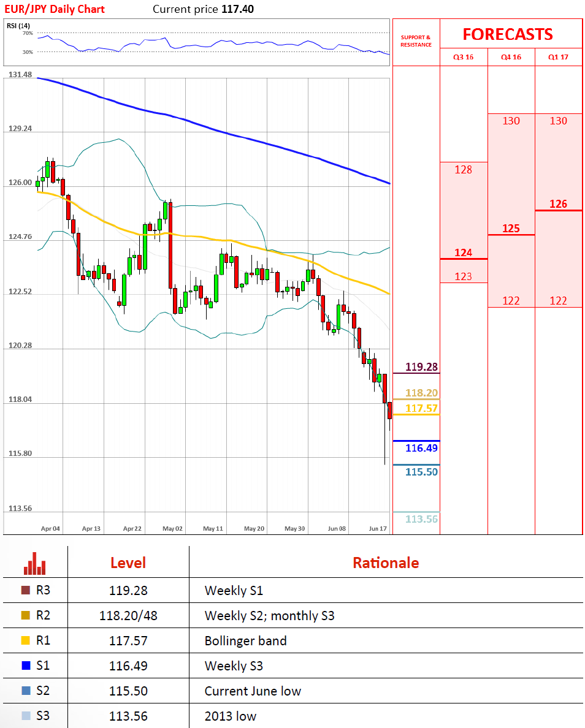The width and height of the screenshot is (585, 728).
Task: Click the 118.04 y-axis price label
Action: 20,400
